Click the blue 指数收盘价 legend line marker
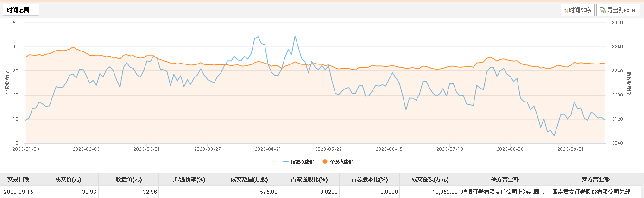The height and width of the screenshot is (198, 644). (x=285, y=162)
